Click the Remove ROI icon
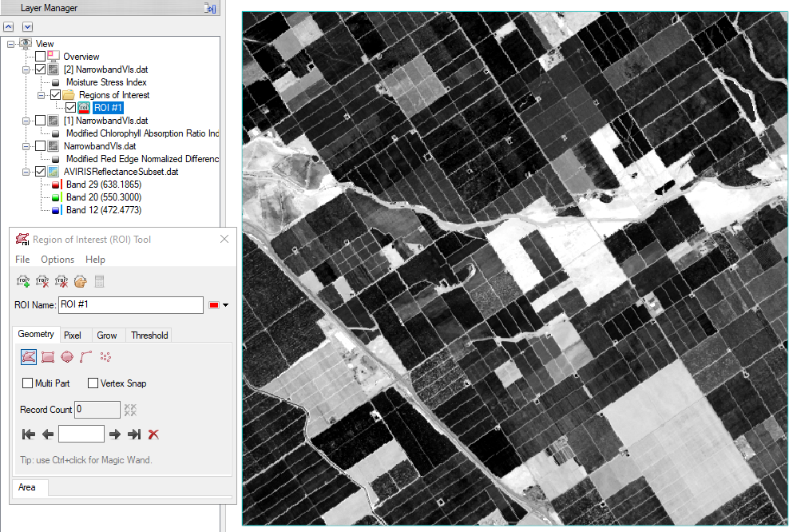Viewport: 793px width, 532px height. 42,281
